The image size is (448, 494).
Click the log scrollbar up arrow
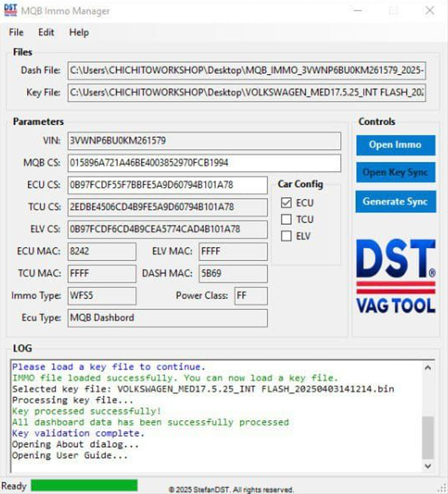[428, 368]
